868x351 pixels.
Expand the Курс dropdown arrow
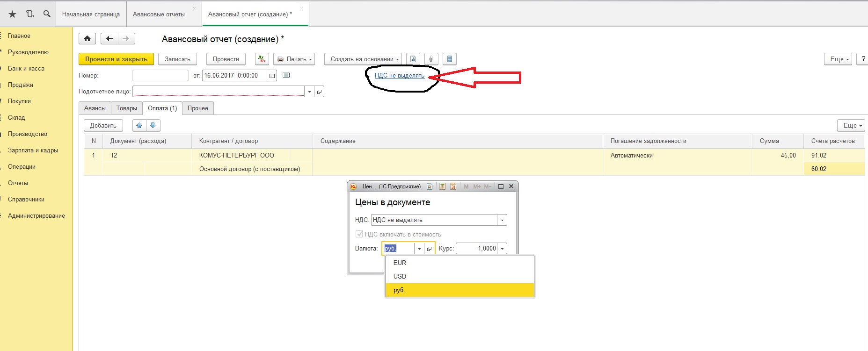pyautogui.click(x=502, y=249)
